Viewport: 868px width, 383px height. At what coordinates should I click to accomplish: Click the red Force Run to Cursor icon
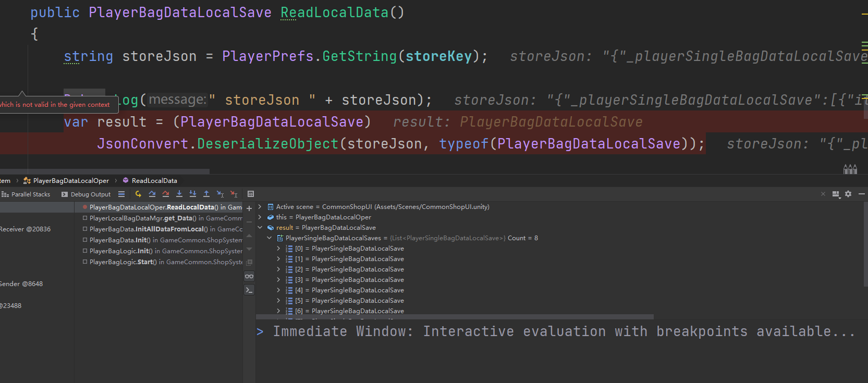(234, 194)
